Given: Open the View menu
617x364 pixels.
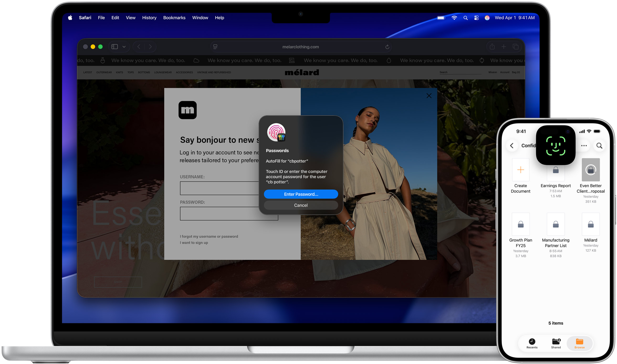Looking at the screenshot, I should coord(130,18).
